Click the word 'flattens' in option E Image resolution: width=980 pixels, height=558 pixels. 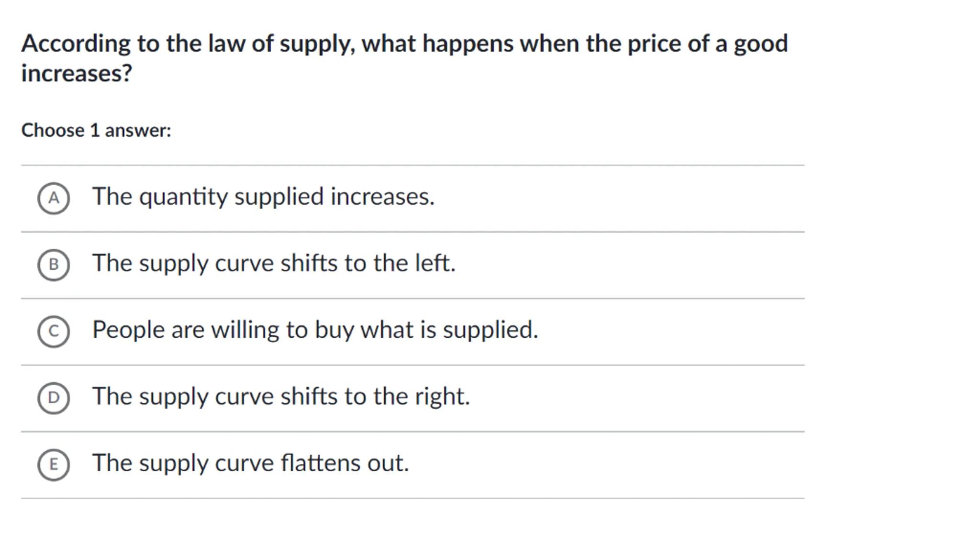coord(320,463)
